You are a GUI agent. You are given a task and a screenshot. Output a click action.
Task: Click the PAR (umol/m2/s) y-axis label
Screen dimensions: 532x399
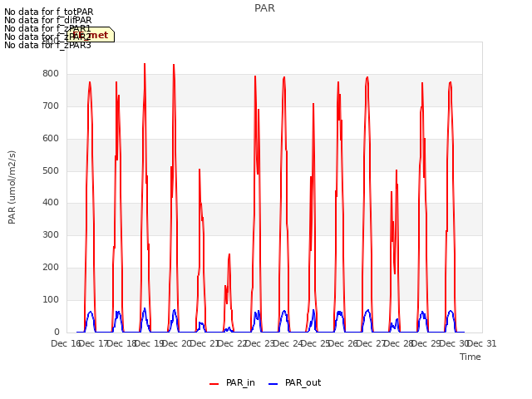pos(12,187)
